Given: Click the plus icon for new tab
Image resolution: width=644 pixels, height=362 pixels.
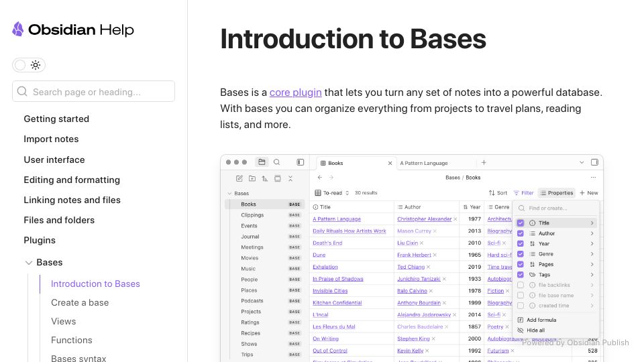Looking at the screenshot, I should [x=484, y=162].
